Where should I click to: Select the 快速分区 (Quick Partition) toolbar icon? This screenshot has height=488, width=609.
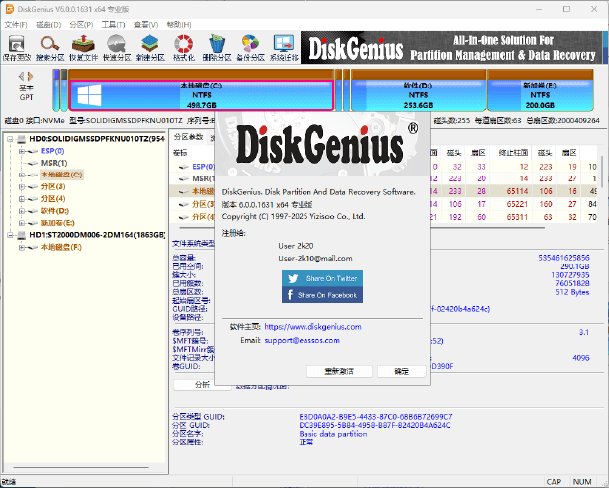(116, 47)
